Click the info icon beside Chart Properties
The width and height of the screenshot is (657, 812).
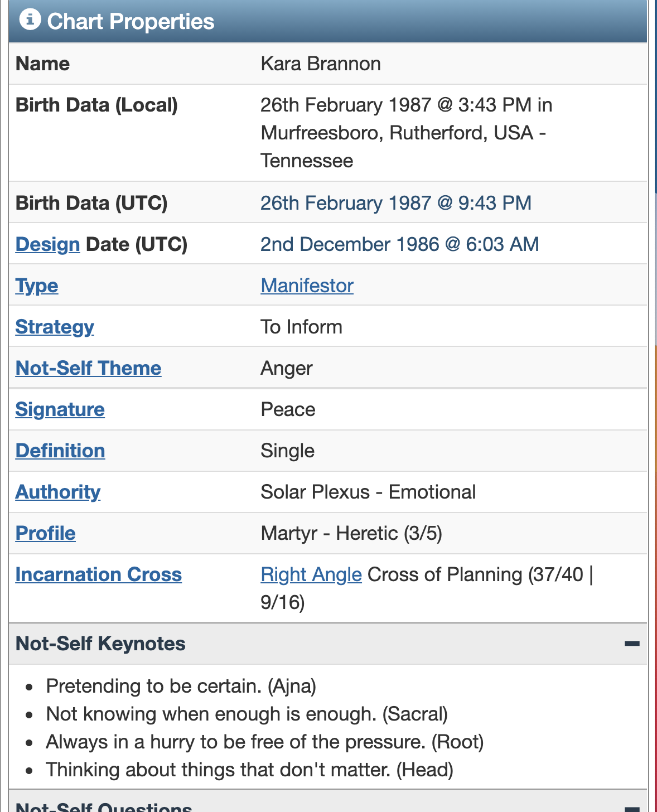click(x=30, y=20)
